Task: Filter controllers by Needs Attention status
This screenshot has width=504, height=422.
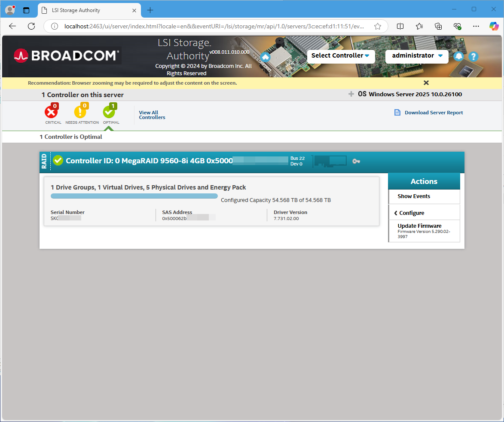Action: (82, 114)
